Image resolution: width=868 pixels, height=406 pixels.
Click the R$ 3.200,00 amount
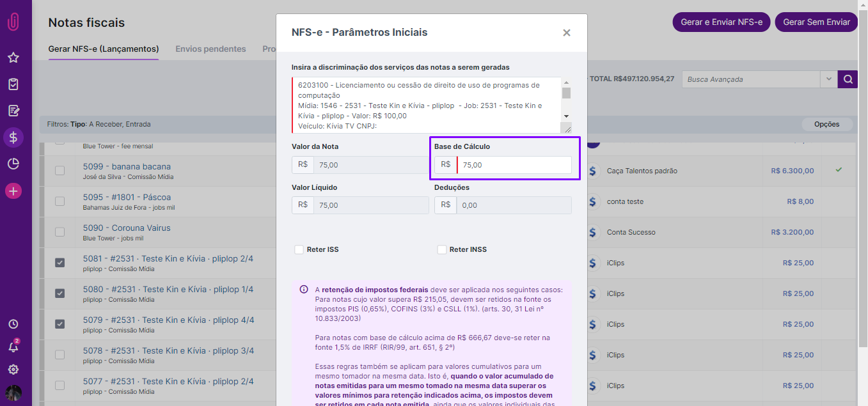click(x=793, y=232)
